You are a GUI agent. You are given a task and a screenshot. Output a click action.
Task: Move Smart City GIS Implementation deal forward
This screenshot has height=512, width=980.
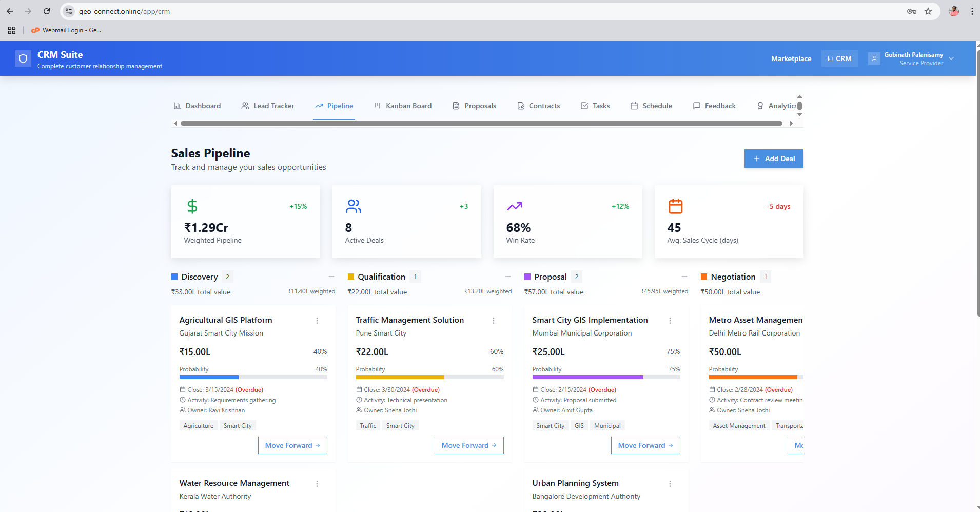tap(645, 445)
